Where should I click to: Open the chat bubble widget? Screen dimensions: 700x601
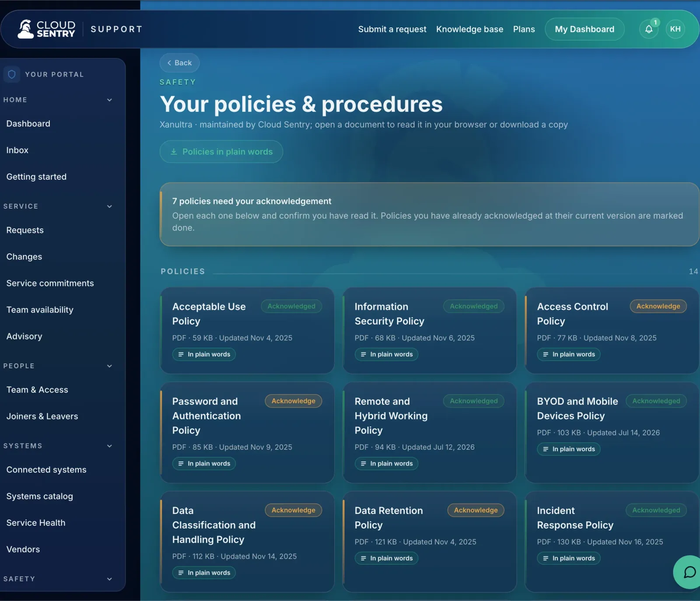point(689,572)
